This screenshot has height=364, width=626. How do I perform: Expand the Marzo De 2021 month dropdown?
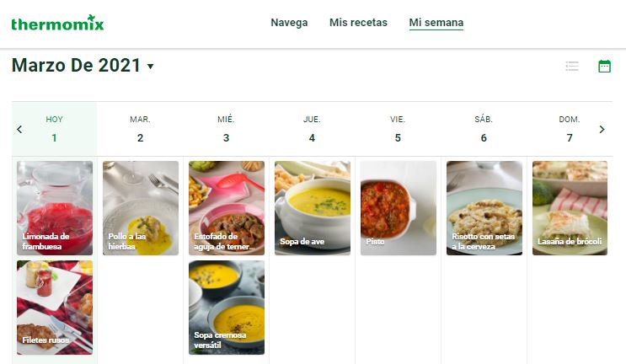151,67
